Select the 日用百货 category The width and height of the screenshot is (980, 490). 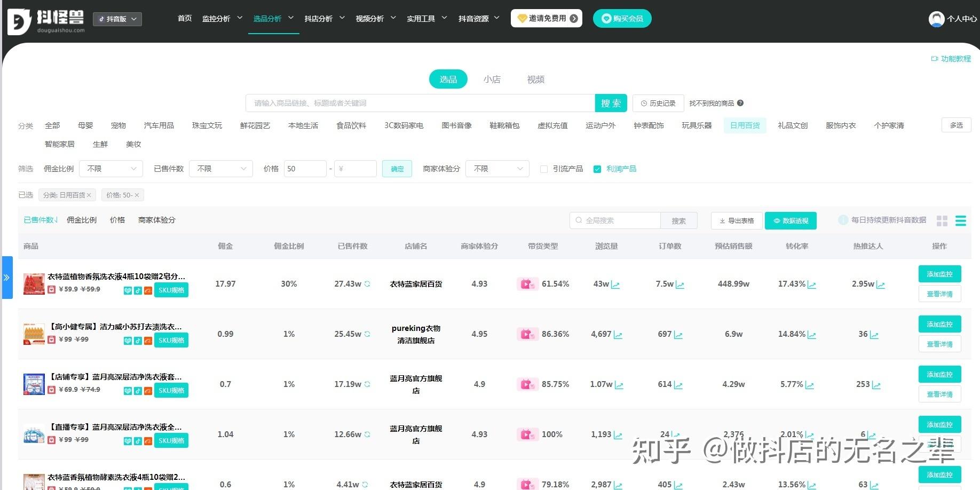click(745, 125)
